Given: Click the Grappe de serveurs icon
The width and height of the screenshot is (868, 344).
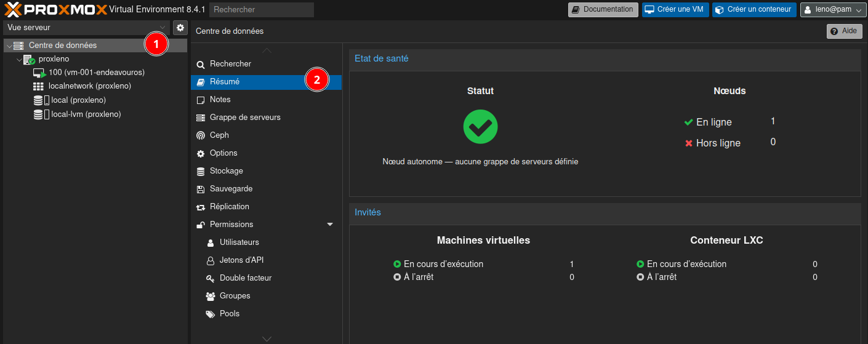Looking at the screenshot, I should click(200, 118).
